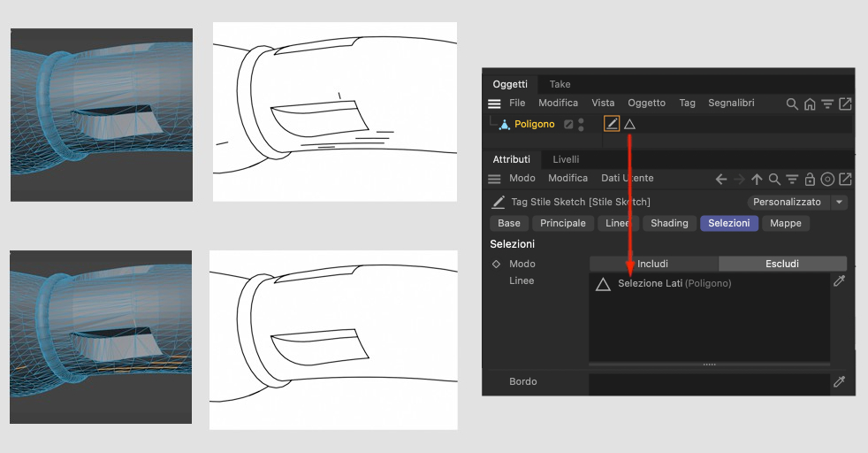This screenshot has height=453, width=868.
Task: Click home icon in Objects panel
Action: pyautogui.click(x=810, y=104)
